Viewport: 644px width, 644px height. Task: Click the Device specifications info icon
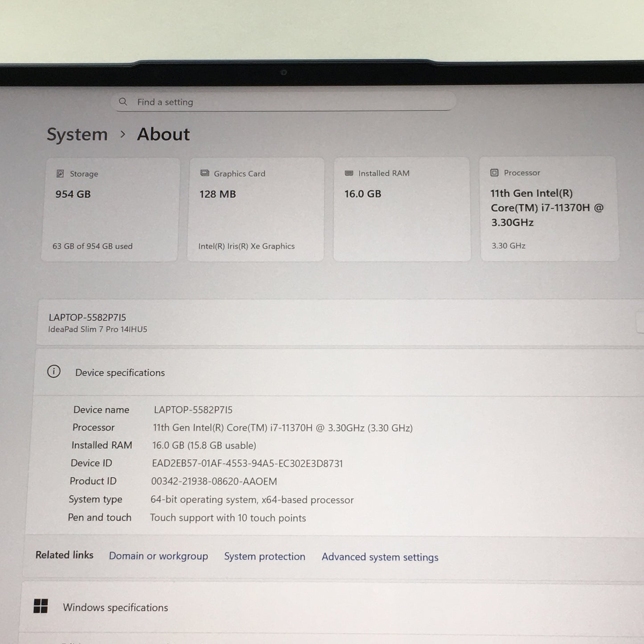(x=54, y=371)
